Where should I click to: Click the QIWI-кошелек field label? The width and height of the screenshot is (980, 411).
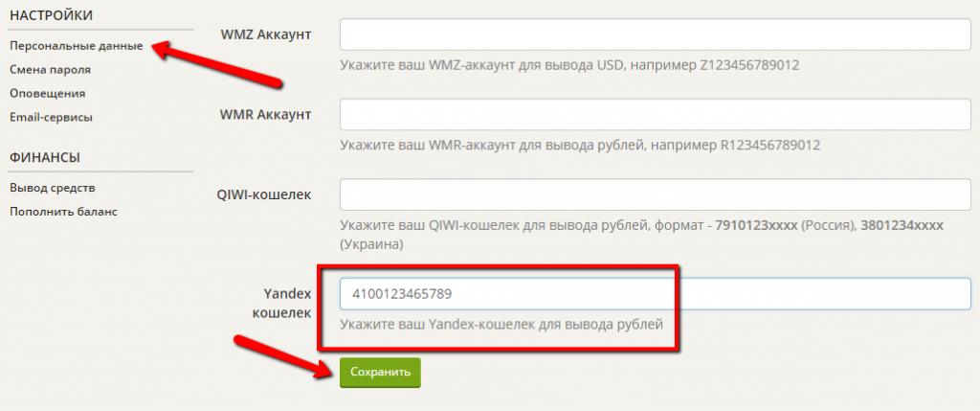tap(264, 194)
